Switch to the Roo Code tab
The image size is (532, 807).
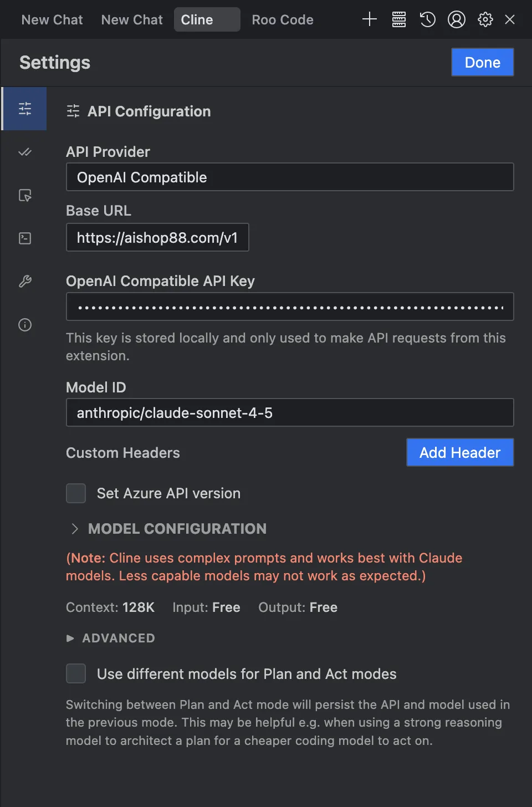[283, 19]
